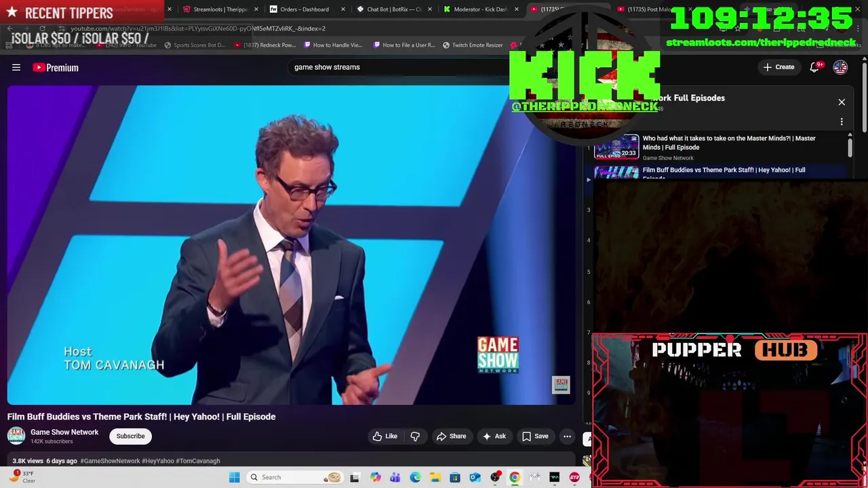Open the notifications bell
The height and width of the screenshot is (488, 868).
815,67
